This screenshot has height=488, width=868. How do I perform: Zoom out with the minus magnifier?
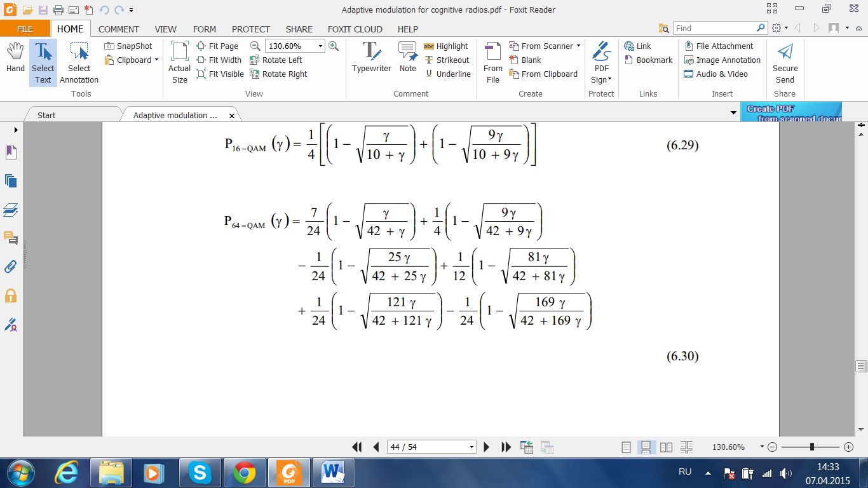[255, 46]
